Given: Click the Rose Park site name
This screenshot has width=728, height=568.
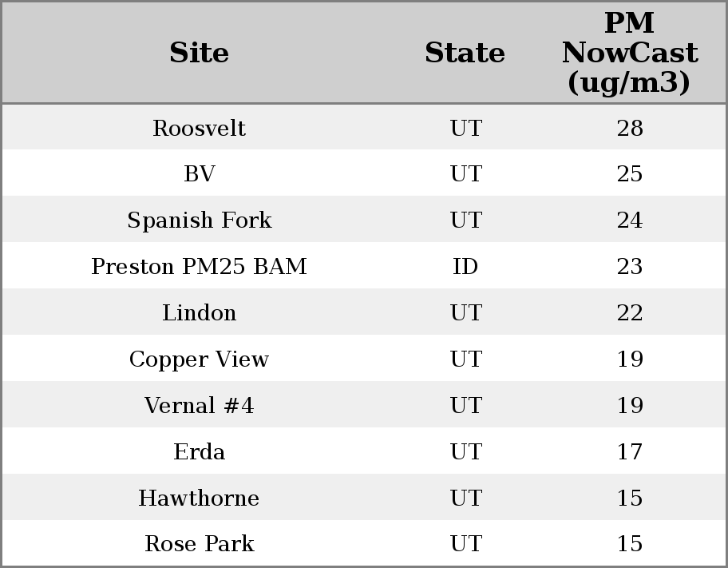Looking at the screenshot, I should [199, 544].
